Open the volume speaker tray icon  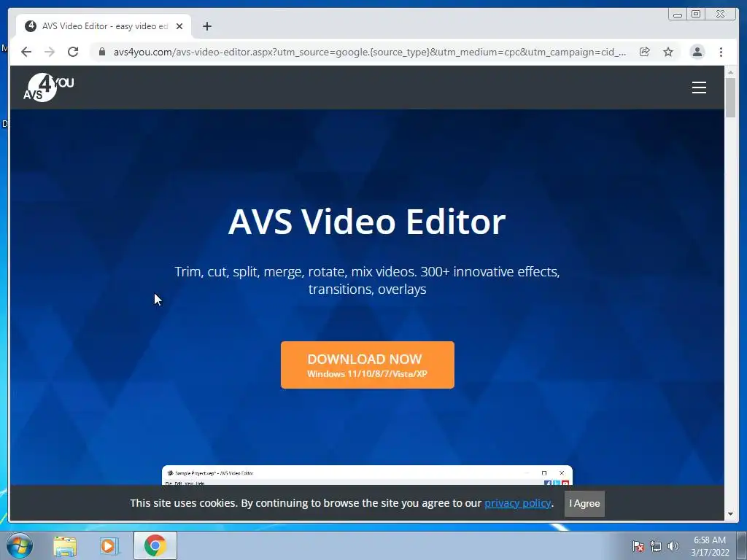673,546
